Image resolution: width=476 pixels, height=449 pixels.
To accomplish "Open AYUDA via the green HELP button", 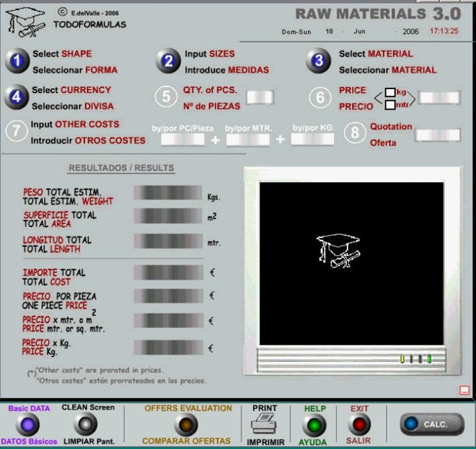I will 314,425.
